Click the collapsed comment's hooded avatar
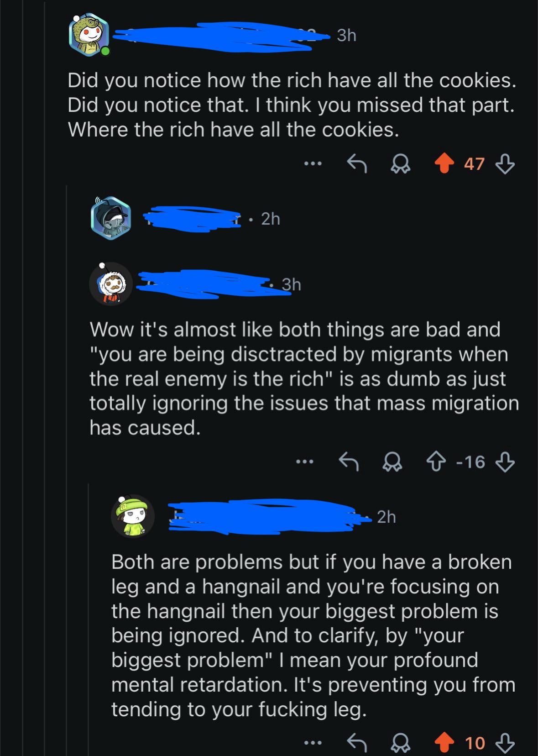This screenshot has width=538, height=756. [111, 218]
